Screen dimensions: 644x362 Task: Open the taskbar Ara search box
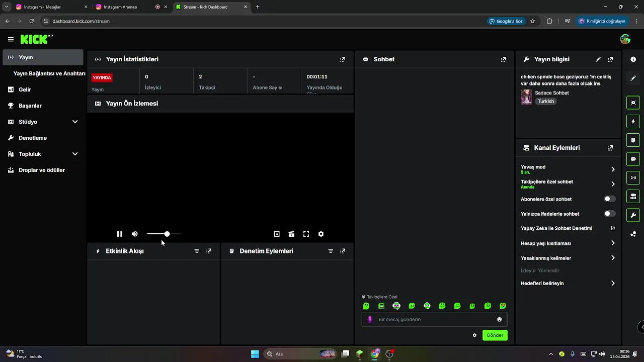[x=300, y=354]
